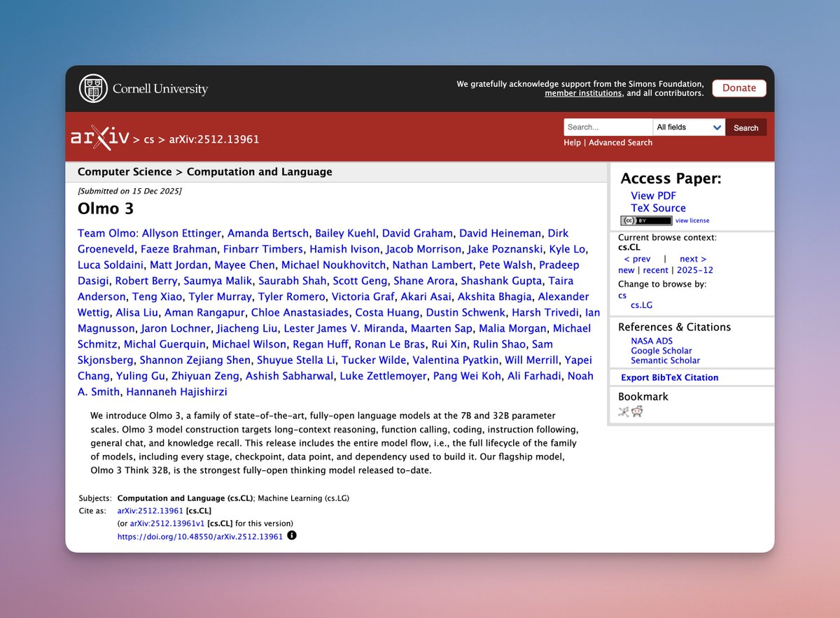Image resolution: width=840 pixels, height=618 pixels.
Task: Open Advanced Search link
Action: [x=620, y=143]
